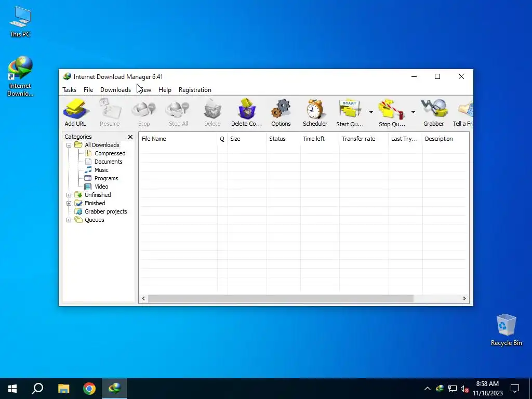
Task: Select the All Downloads category label
Action: pyautogui.click(x=102, y=145)
